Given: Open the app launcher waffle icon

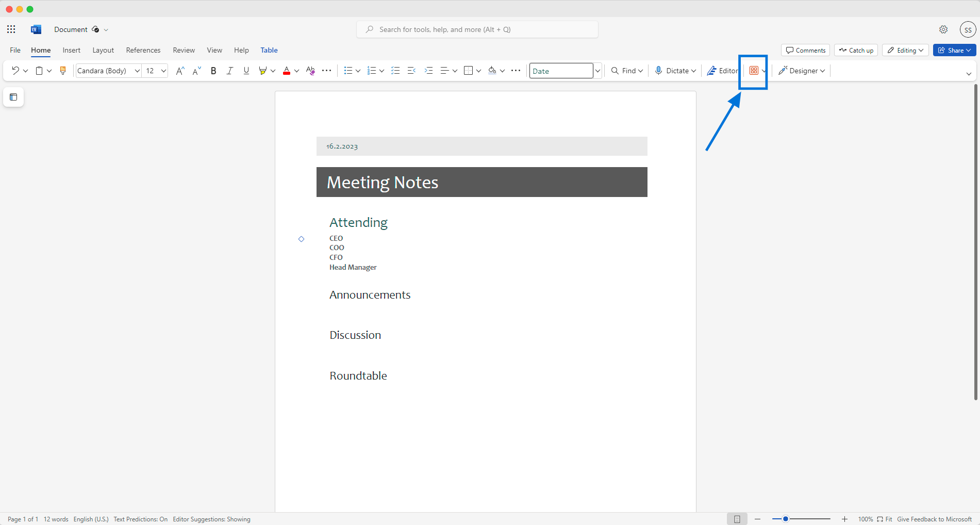Looking at the screenshot, I should 11,29.
